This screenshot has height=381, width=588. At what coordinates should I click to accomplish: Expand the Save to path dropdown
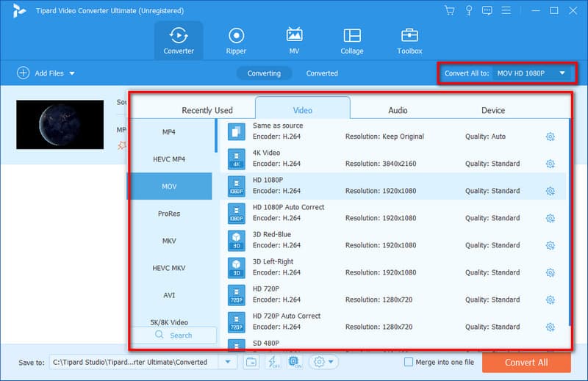point(228,362)
